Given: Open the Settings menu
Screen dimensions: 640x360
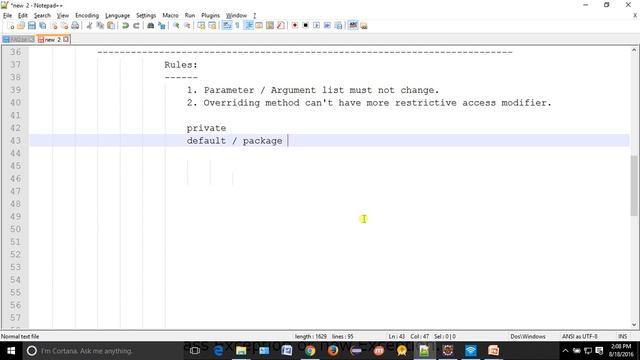Looking at the screenshot, I should pyautogui.click(x=146, y=16).
